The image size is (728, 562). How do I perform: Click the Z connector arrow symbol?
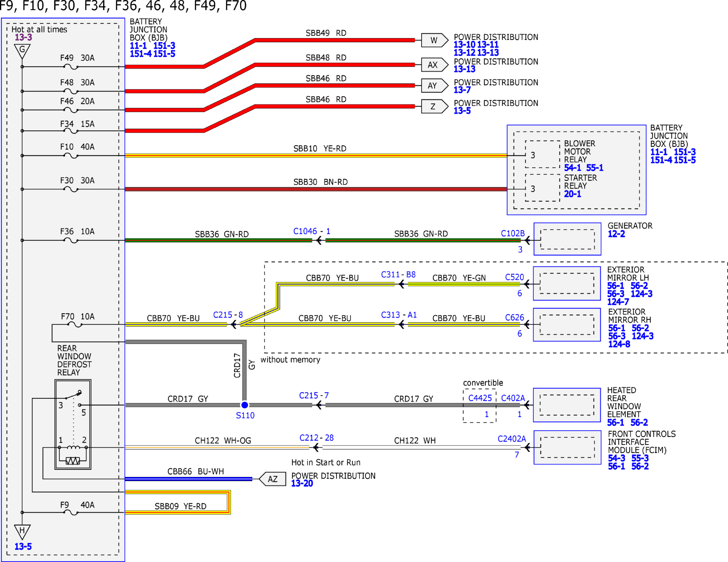[434, 106]
